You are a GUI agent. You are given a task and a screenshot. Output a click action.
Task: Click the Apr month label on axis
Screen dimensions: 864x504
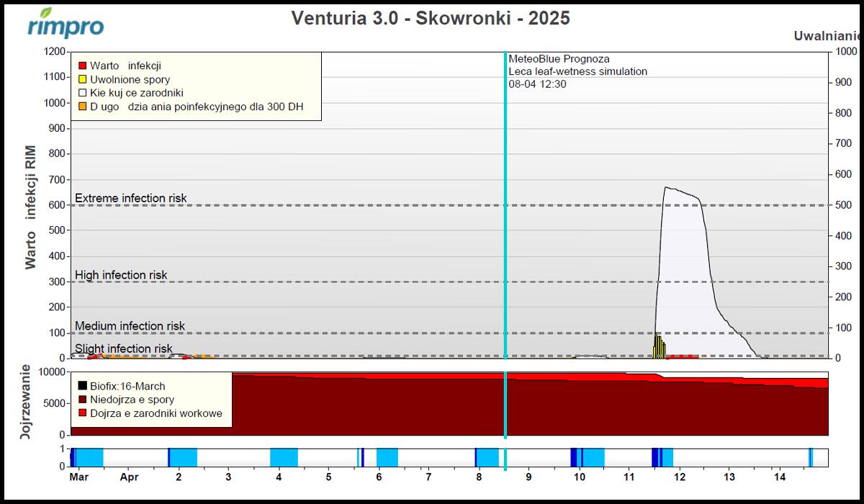[129, 477]
